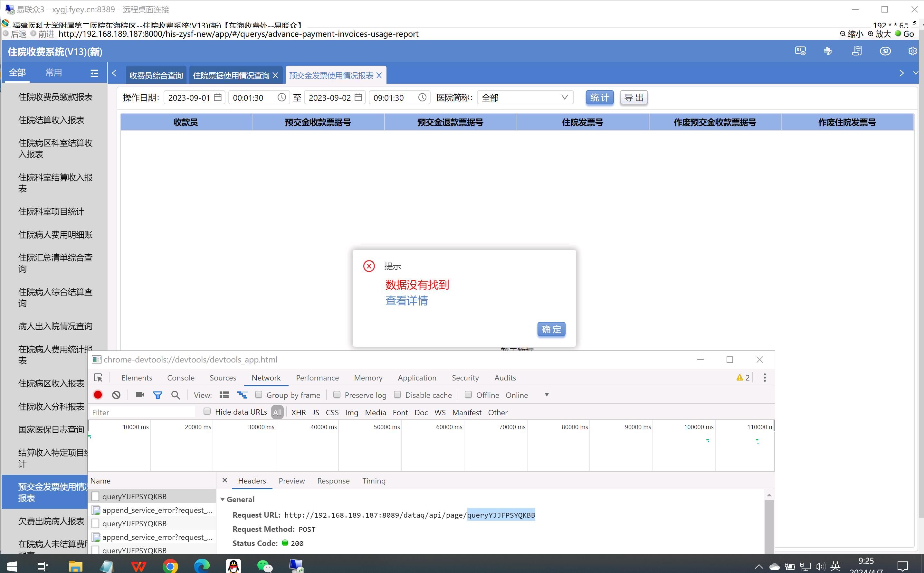Collapse the sidebar with the menu icon

(94, 73)
